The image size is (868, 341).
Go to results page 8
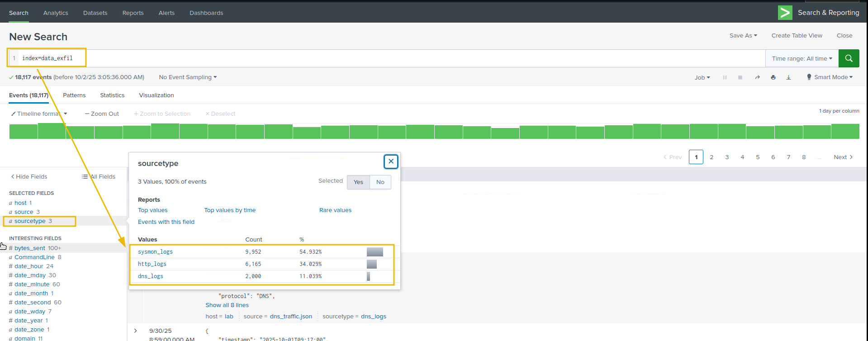pyautogui.click(x=804, y=157)
